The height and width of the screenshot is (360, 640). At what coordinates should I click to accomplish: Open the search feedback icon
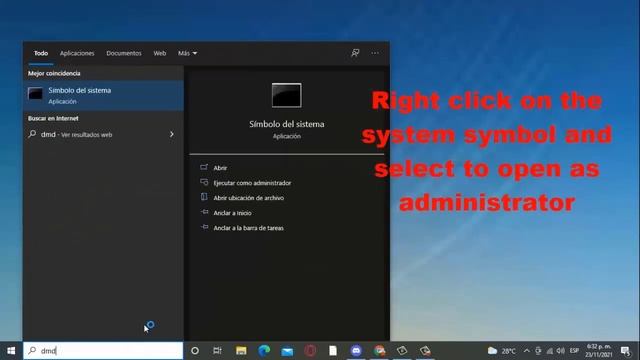355,53
